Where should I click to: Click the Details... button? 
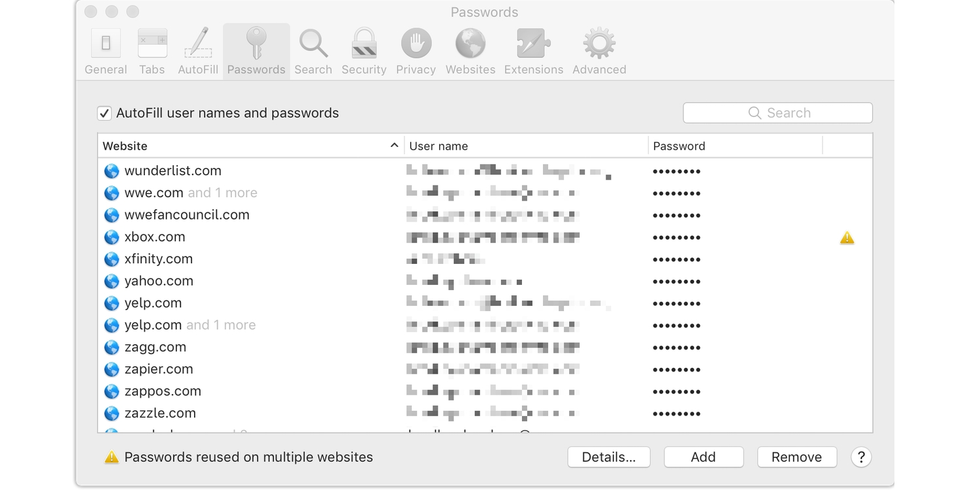coord(608,457)
